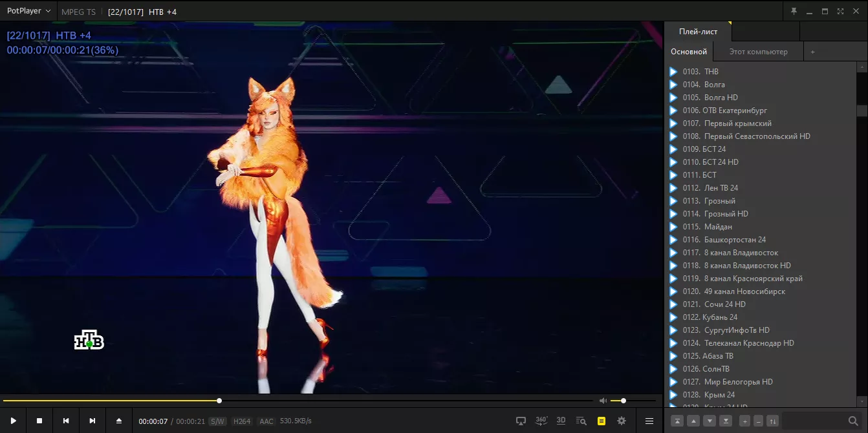Add a new playlist tab with plus
Image resolution: width=868 pixels, height=433 pixels.
click(x=813, y=52)
